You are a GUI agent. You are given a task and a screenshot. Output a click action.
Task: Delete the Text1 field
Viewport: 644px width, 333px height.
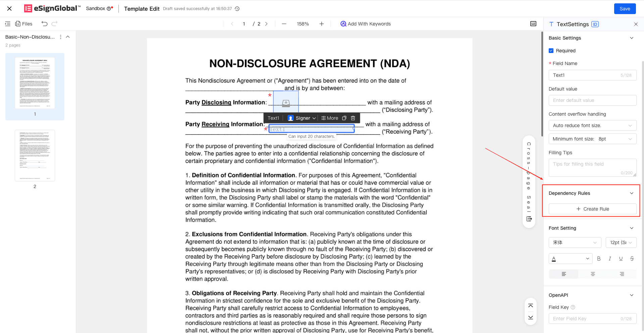(353, 118)
